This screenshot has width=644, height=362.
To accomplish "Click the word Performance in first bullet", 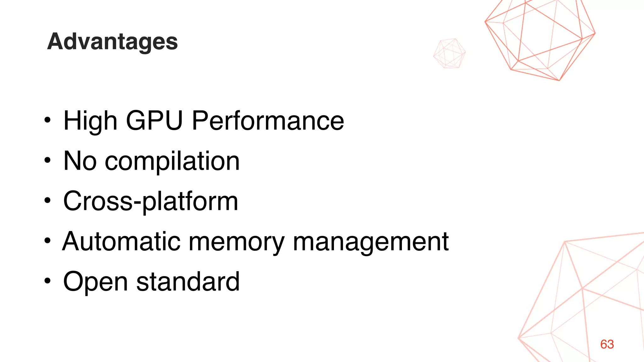I will (x=268, y=121).
